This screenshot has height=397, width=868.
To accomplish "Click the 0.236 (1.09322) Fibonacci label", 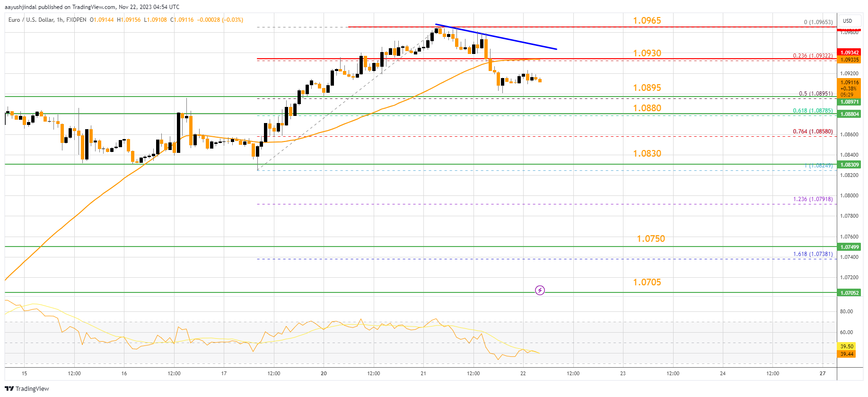I will pyautogui.click(x=813, y=56).
